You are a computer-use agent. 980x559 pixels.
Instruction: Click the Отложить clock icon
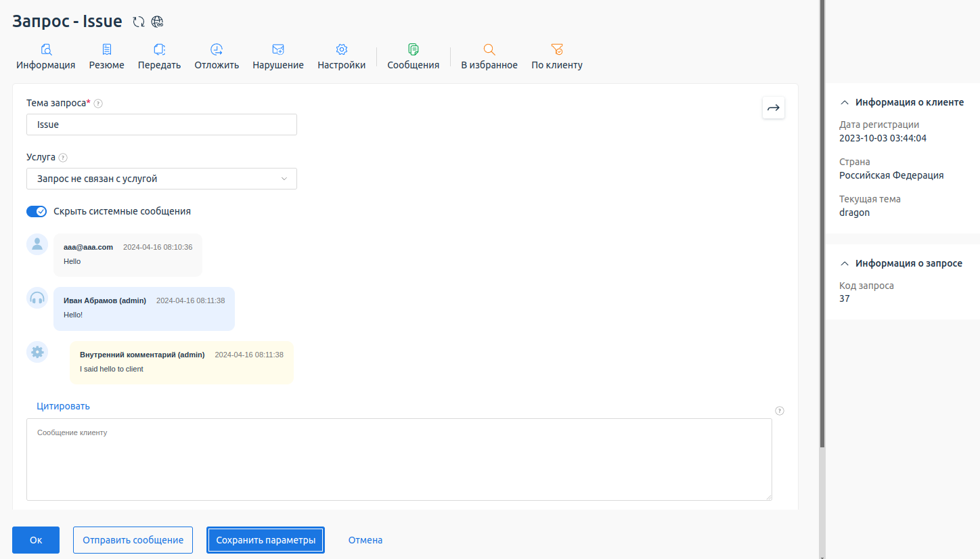click(217, 50)
